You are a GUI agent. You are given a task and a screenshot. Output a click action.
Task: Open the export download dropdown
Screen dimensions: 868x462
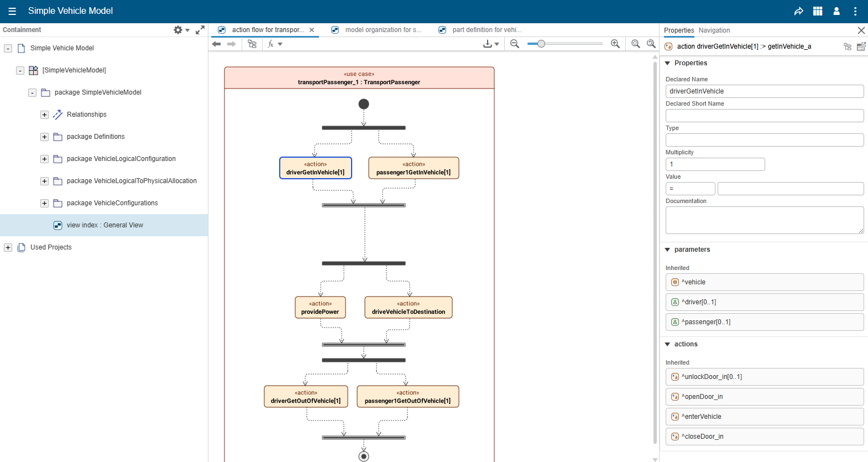pos(490,44)
